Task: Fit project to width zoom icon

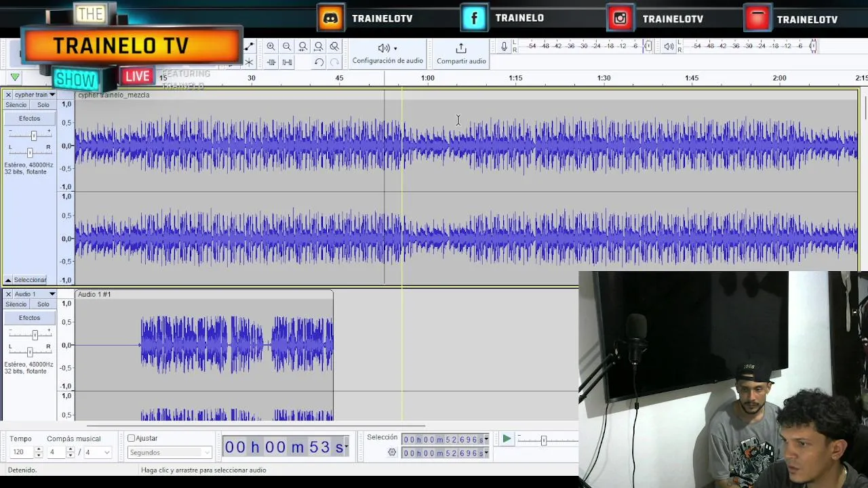Action: pyautogui.click(x=319, y=47)
